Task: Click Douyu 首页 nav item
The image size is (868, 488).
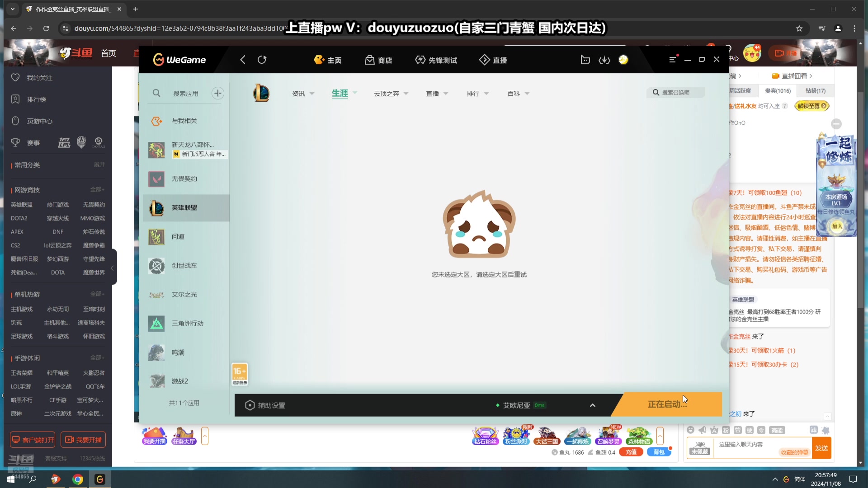Action: pyautogui.click(x=108, y=53)
